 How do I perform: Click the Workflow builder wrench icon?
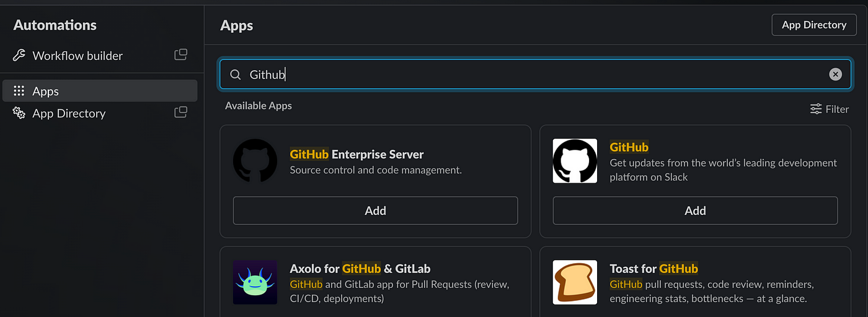[19, 56]
